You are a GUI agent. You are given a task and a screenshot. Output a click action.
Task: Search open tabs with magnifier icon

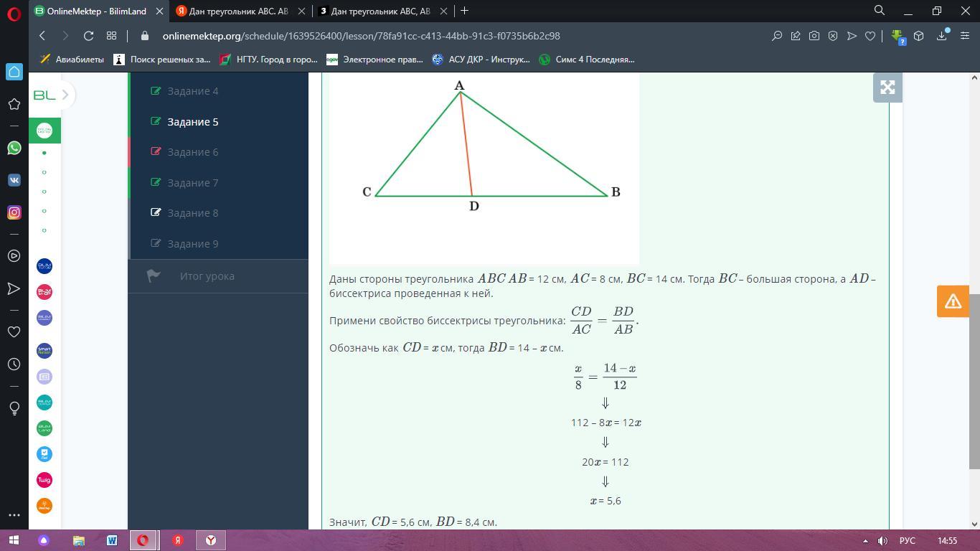point(879,11)
